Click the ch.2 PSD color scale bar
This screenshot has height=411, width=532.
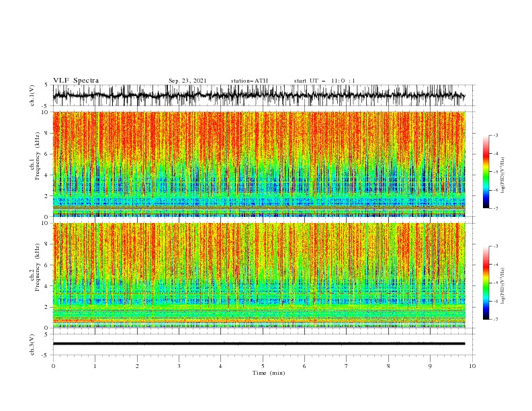point(486,283)
